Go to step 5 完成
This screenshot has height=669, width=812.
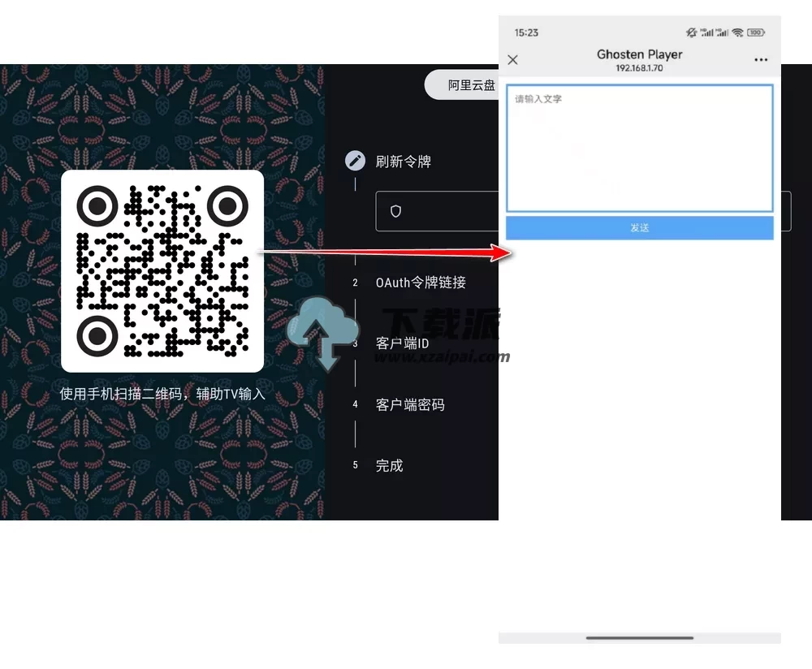click(x=390, y=465)
